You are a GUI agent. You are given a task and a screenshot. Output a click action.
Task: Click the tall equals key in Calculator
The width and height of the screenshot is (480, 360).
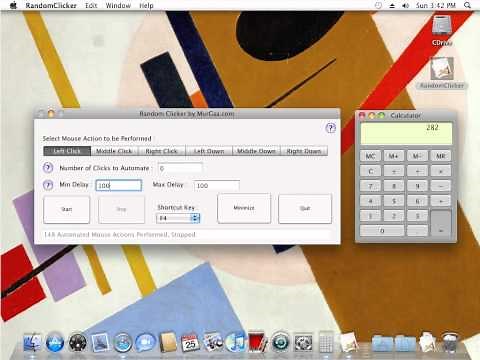(441, 223)
